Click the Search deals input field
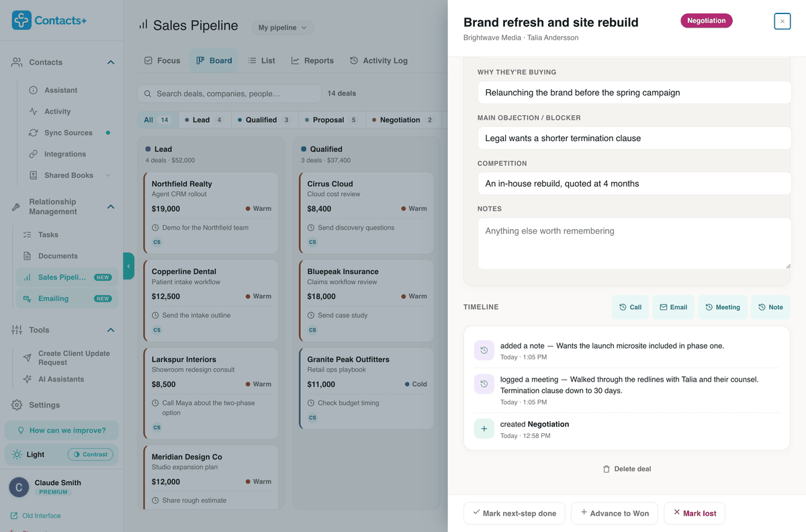Image resolution: width=806 pixels, height=532 pixels. tap(230, 93)
